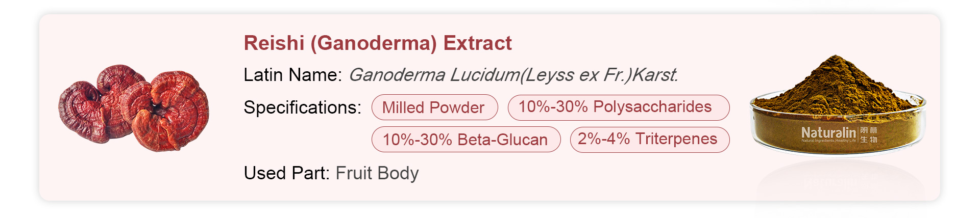980x218 pixels.
Task: Select the 2%-4% Triterpenes tag
Action: point(649,139)
